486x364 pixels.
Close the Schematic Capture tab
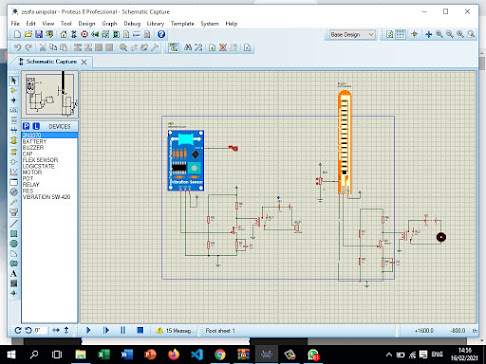pos(84,62)
